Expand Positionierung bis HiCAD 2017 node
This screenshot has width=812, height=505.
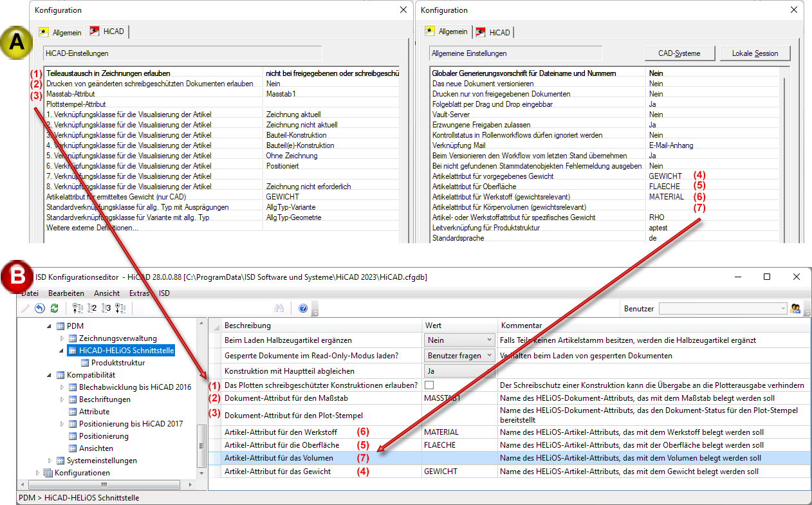coord(62,424)
